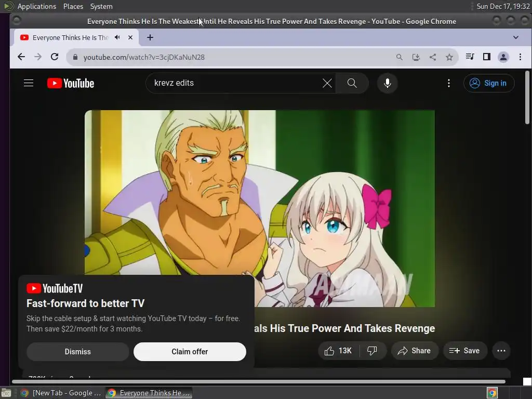Switch to New Tab window in taskbar
The image size is (532, 399).
60,393
